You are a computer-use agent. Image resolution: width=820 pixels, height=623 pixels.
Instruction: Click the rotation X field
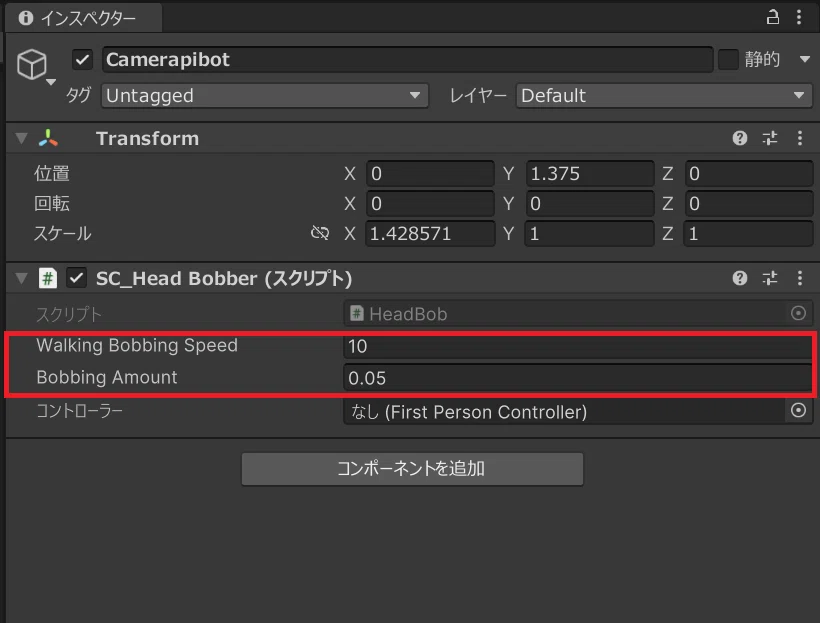point(430,203)
